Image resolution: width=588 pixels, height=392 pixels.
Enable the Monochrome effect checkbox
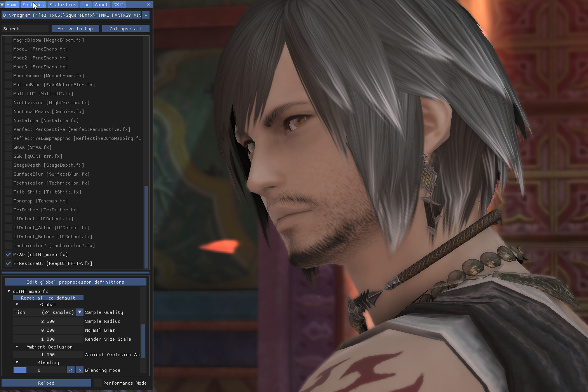click(8, 76)
